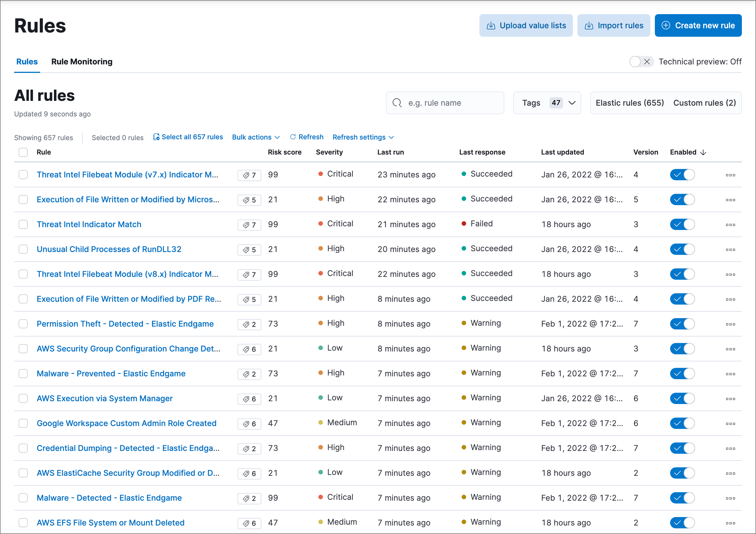Screen dimensions: 756x534
Task: Click the Refresh icon link
Action: tap(307, 137)
